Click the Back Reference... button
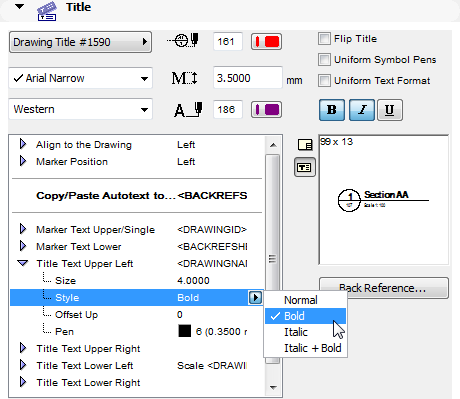This screenshot has height=399, width=460. click(384, 288)
